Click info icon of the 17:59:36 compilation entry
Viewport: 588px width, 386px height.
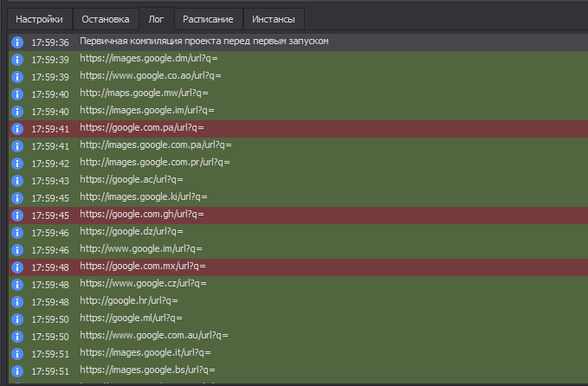pos(16,42)
